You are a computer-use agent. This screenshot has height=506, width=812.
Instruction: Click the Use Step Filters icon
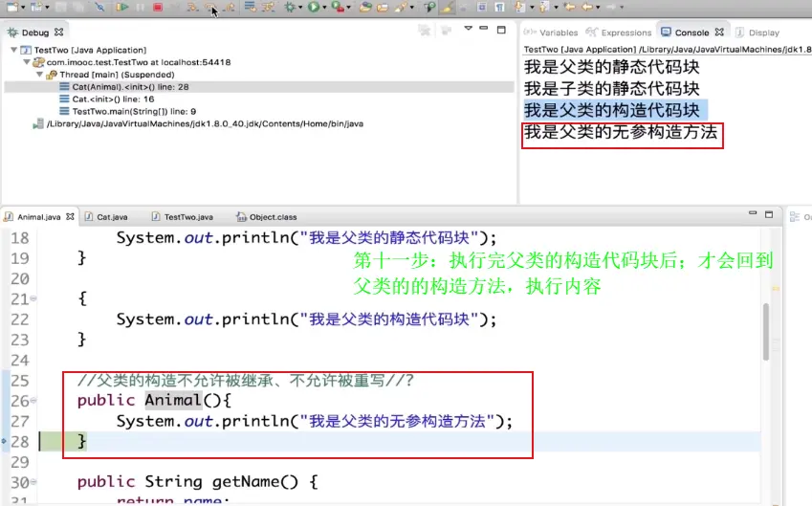pos(268,7)
